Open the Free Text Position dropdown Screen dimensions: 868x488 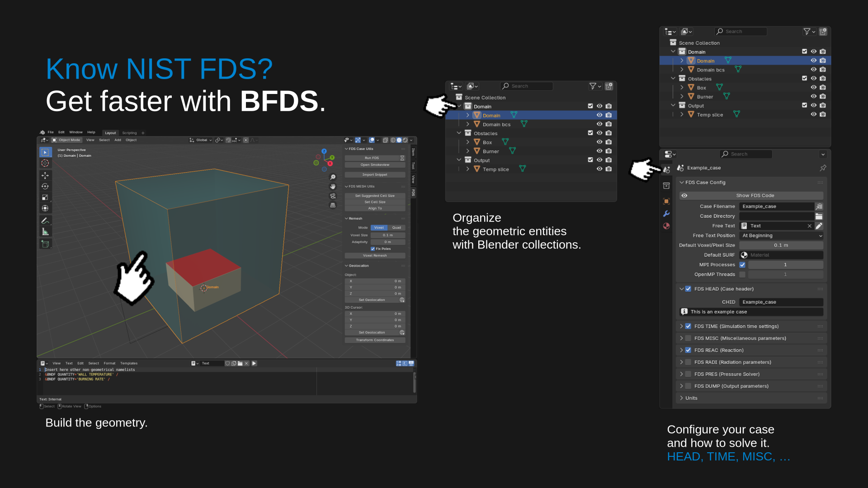pos(781,236)
